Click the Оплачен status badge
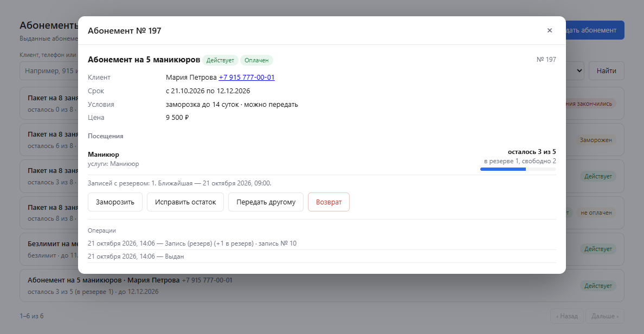This screenshot has width=644, height=334. tap(256, 60)
